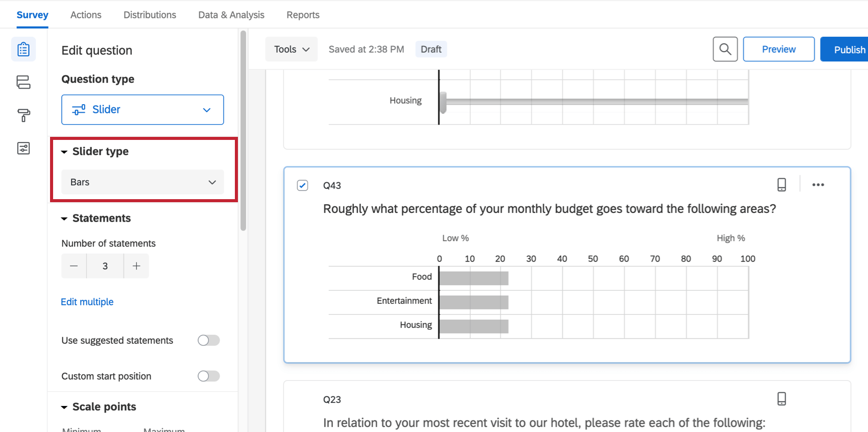Switch to the Distributions tab

tap(150, 15)
